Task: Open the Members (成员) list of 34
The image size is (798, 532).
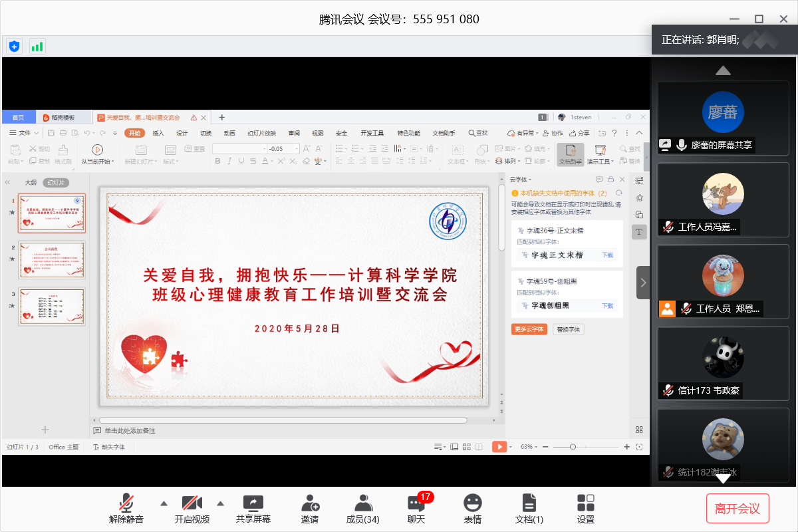Action: click(362, 509)
